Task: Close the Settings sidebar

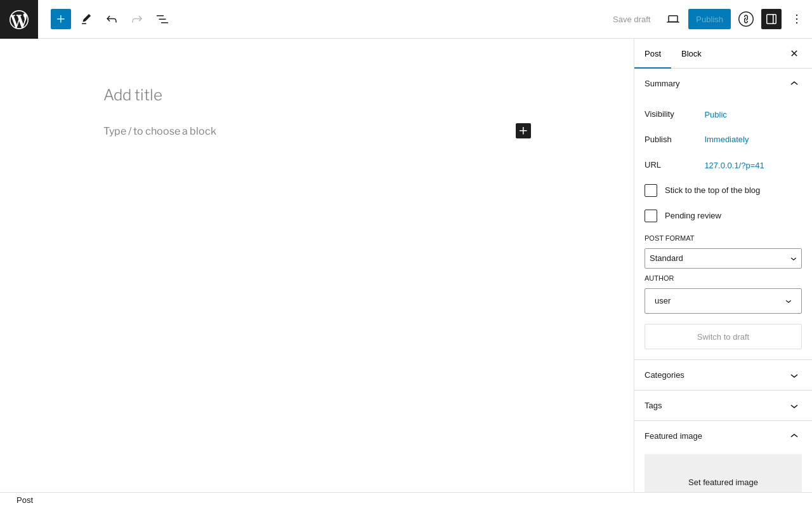Action: point(794,53)
